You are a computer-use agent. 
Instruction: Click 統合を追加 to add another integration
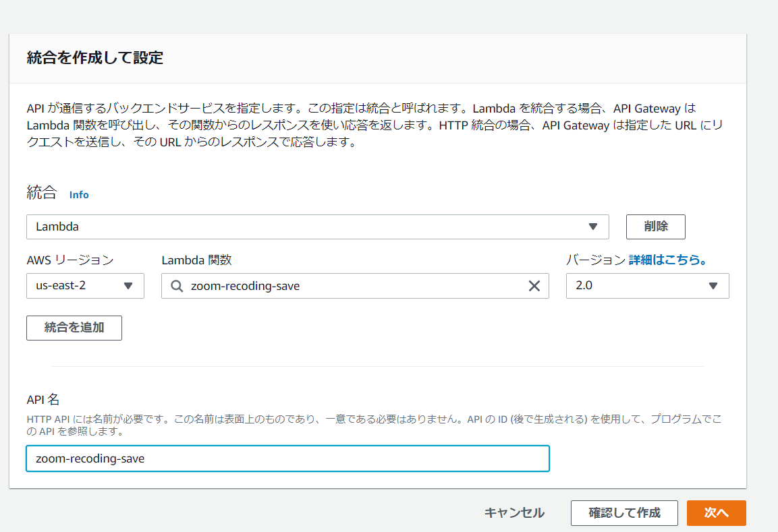pyautogui.click(x=74, y=328)
